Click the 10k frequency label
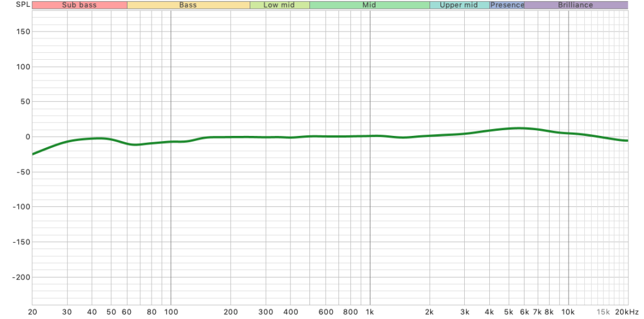 569,312
